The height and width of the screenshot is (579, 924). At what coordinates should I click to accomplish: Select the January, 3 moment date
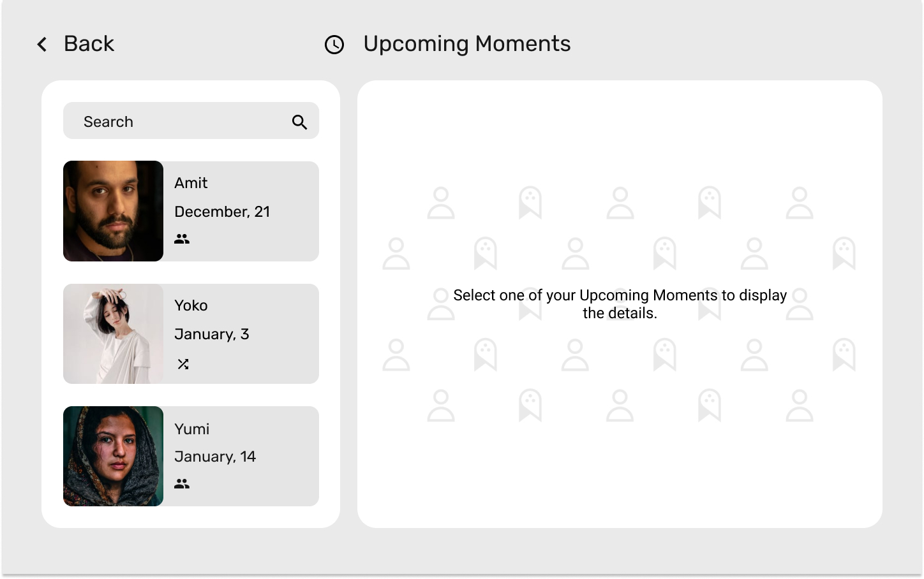212,334
